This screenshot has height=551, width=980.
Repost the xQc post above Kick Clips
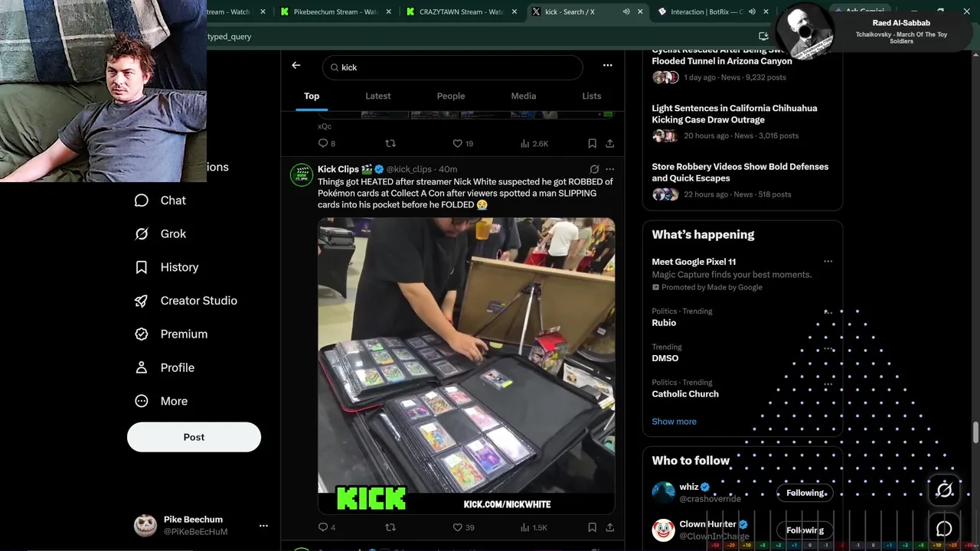(x=390, y=143)
